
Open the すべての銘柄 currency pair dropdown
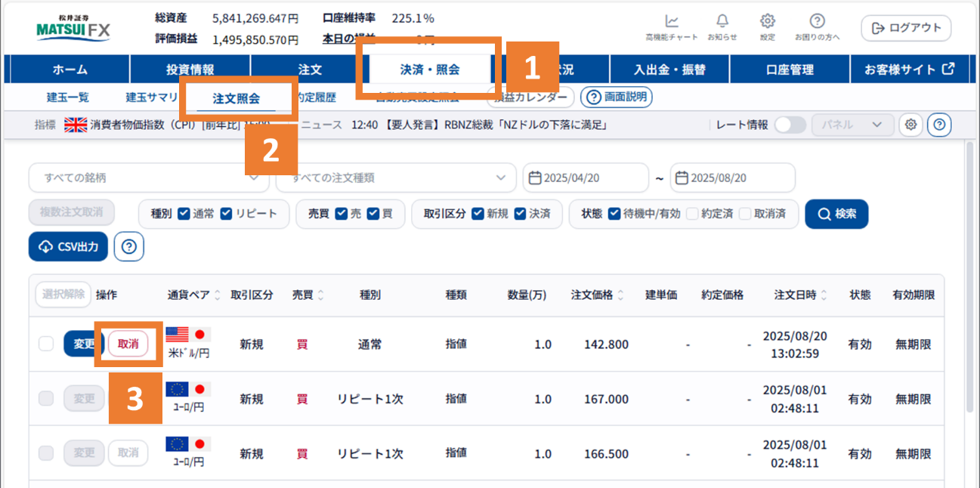pyautogui.click(x=148, y=178)
